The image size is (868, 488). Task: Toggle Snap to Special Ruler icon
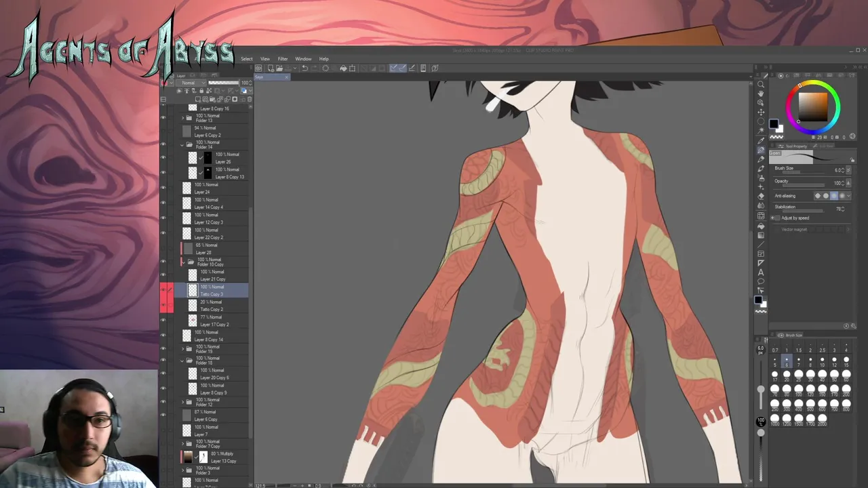point(403,68)
